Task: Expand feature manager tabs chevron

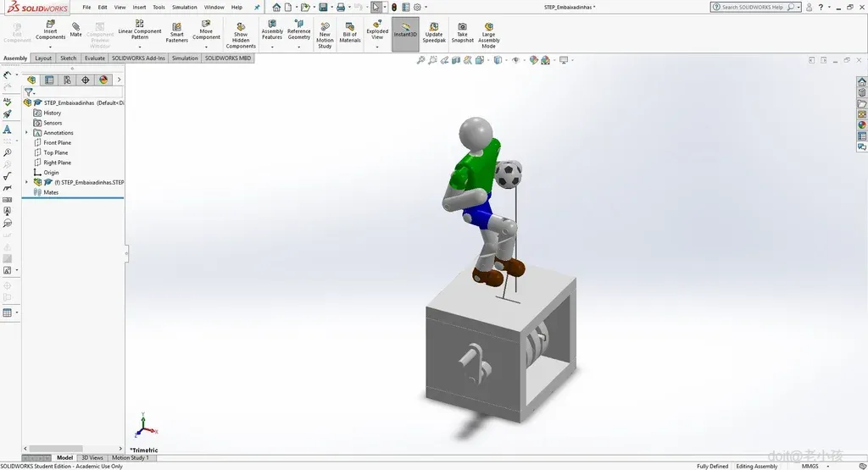Action: pyautogui.click(x=119, y=80)
